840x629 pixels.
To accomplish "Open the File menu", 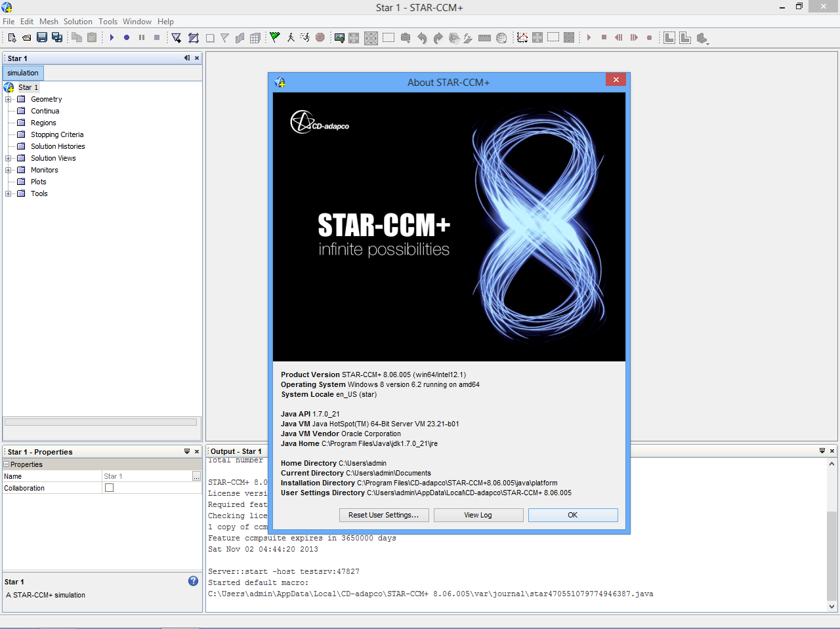I will 9,22.
